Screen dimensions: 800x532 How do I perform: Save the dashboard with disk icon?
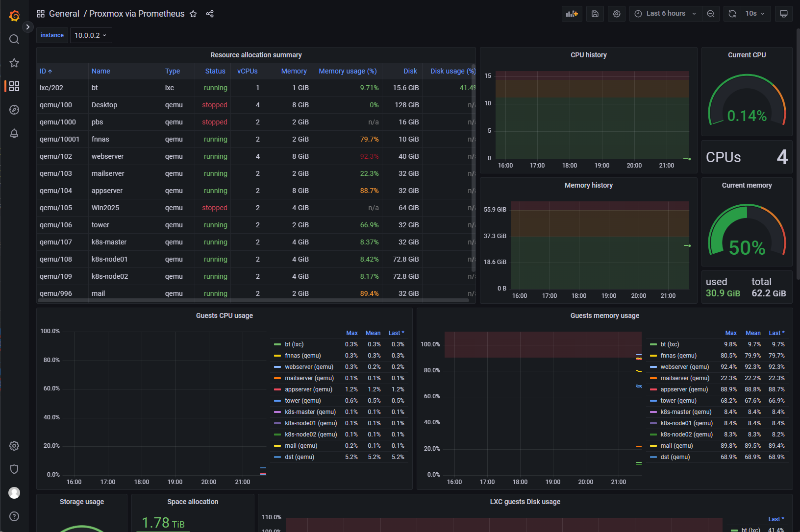[595, 14]
